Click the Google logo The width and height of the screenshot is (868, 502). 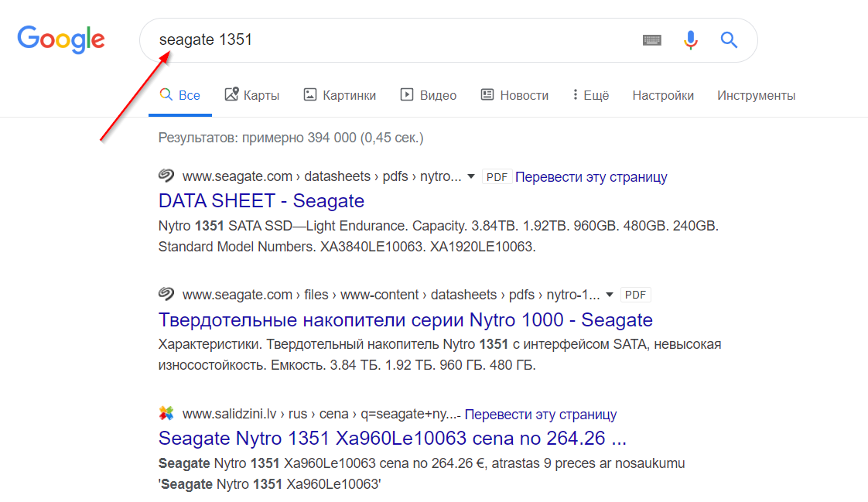pos(61,39)
